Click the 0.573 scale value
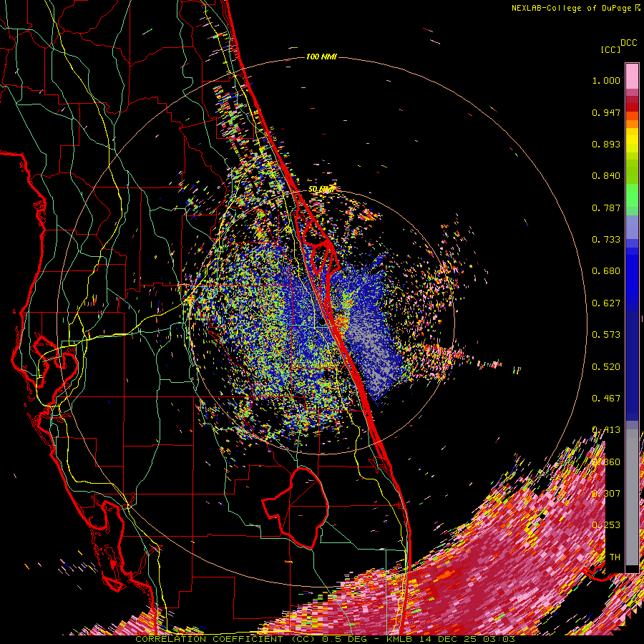The height and width of the screenshot is (644, 644). [x=606, y=335]
